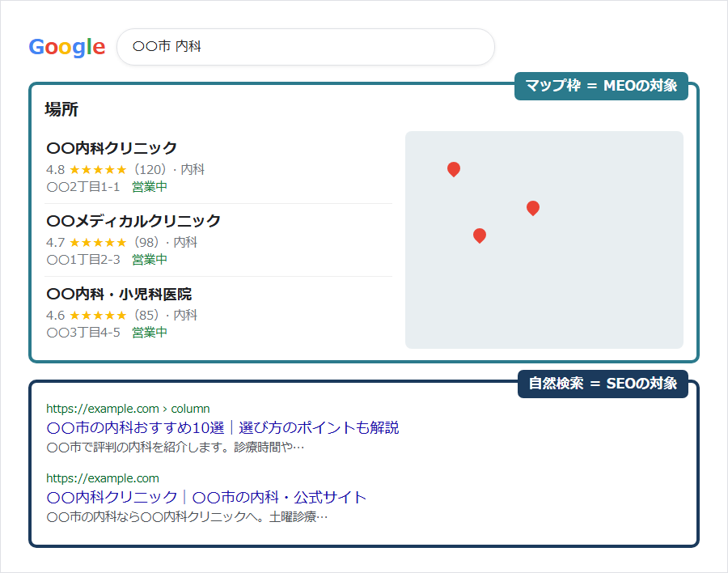Click 営業中 status under 〇〇内科・小児科医院
This screenshot has height=573, width=728.
[x=150, y=333]
